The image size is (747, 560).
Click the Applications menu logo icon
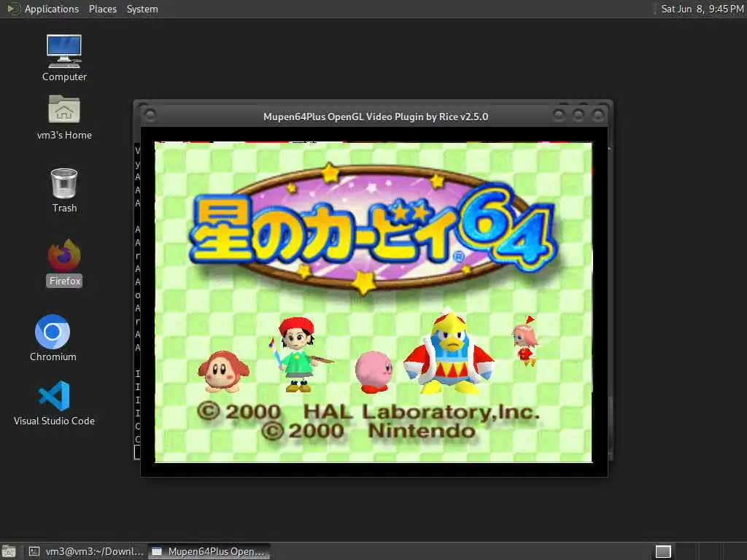click(x=13, y=9)
